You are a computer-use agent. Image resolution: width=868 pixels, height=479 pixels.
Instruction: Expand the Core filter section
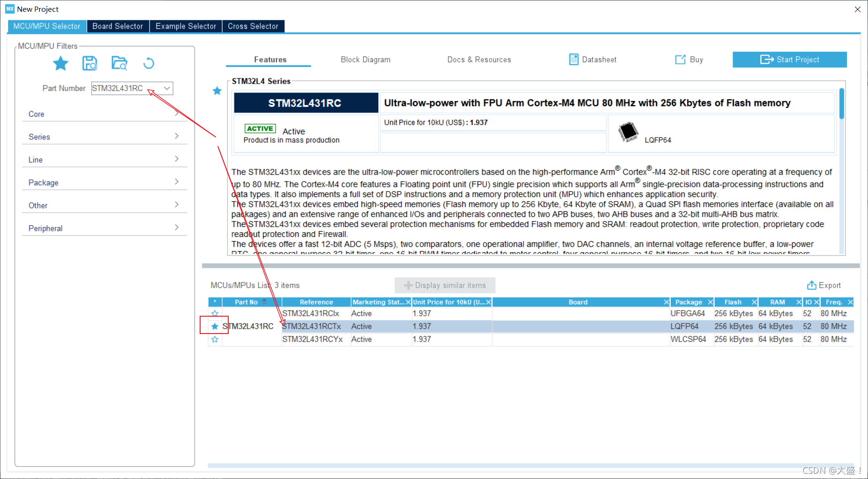(105, 114)
